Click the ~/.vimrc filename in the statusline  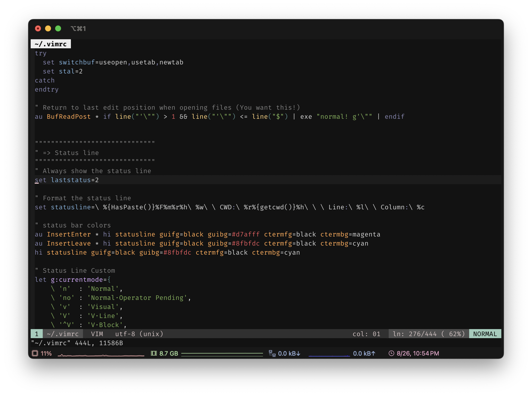click(63, 334)
